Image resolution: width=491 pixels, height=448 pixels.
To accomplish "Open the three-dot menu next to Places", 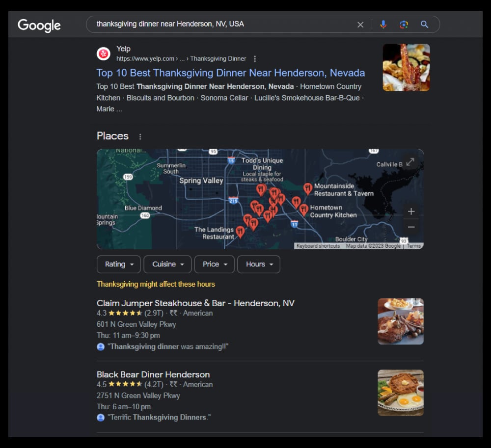I will click(x=140, y=136).
